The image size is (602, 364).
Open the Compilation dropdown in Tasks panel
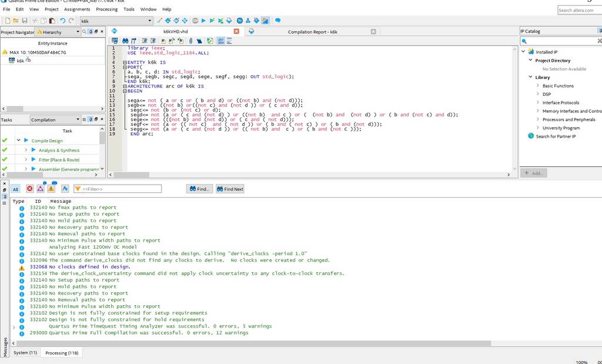(x=78, y=119)
